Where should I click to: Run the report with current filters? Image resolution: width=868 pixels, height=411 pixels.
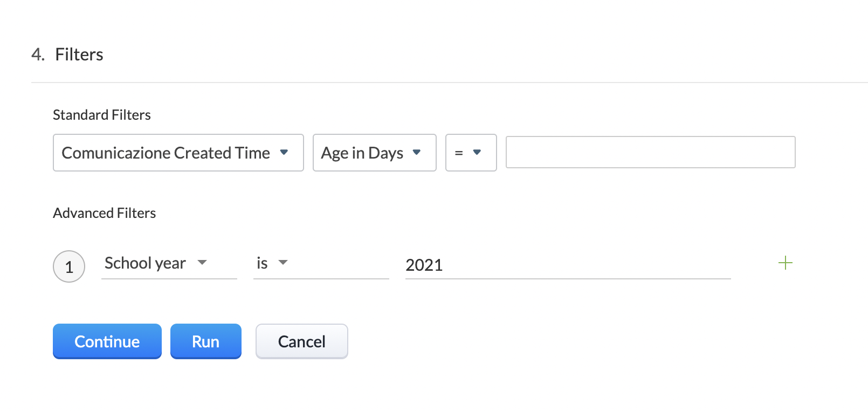(x=205, y=341)
